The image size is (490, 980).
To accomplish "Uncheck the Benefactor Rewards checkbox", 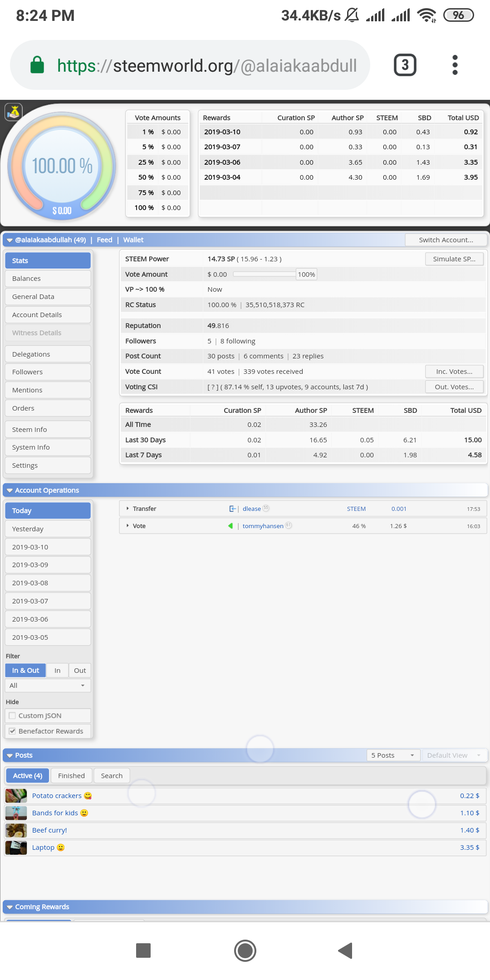I will click(12, 731).
